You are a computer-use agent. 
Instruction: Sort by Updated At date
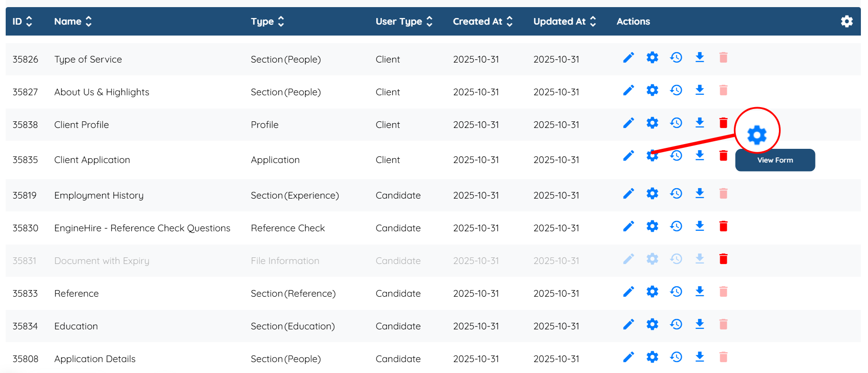(x=564, y=21)
